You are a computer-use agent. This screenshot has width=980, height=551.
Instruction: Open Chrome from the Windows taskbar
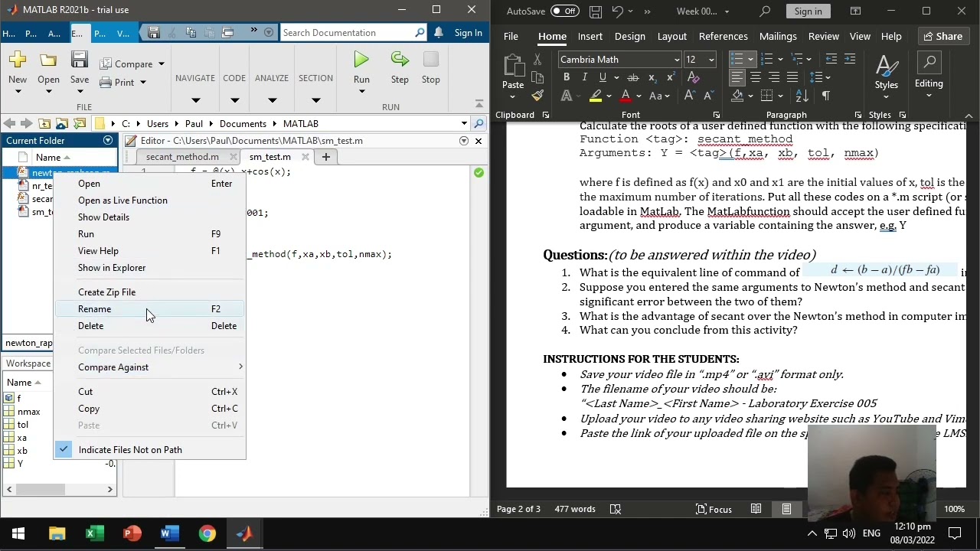pyautogui.click(x=207, y=533)
